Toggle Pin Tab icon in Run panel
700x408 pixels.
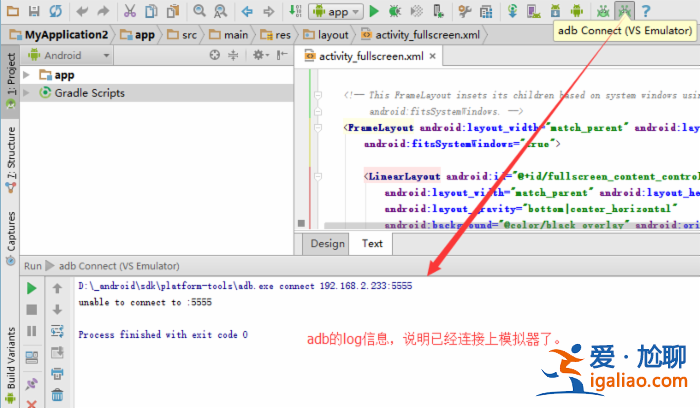click(31, 383)
